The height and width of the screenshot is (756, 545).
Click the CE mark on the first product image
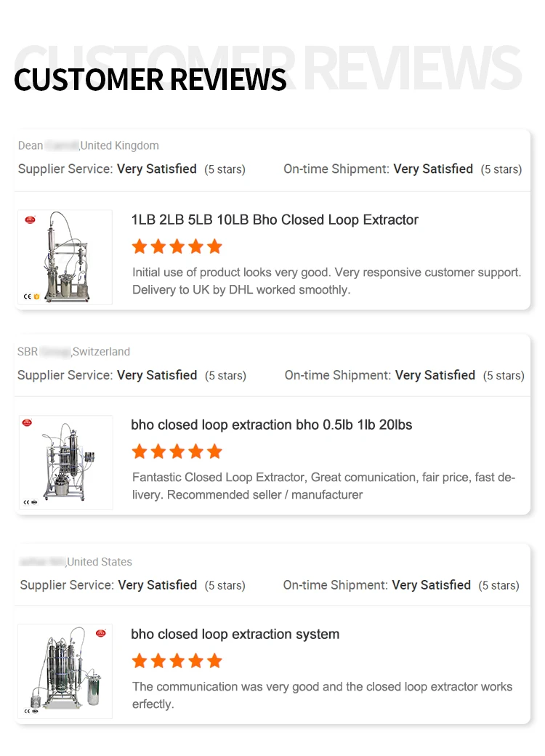click(x=27, y=297)
